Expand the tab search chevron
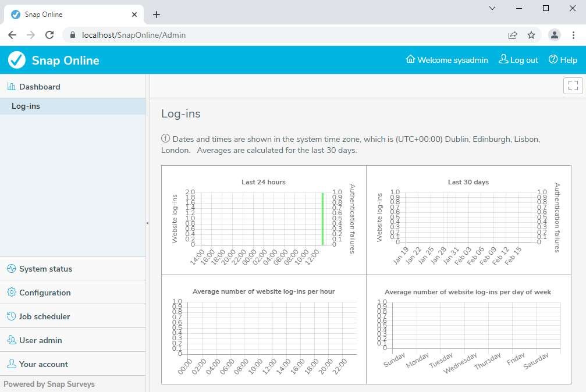Screen dimensions: 586x392 click(492, 8)
